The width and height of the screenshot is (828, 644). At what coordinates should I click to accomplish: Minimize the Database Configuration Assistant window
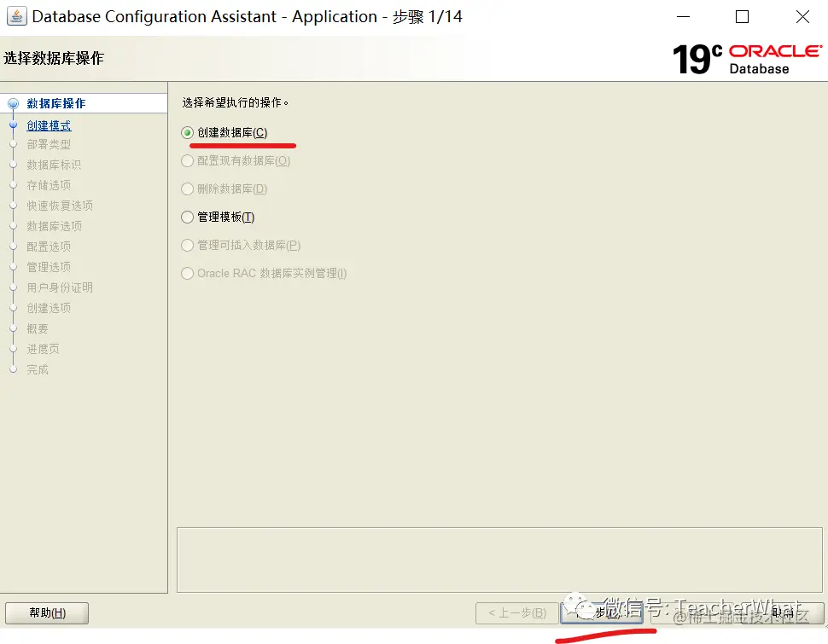point(683,17)
